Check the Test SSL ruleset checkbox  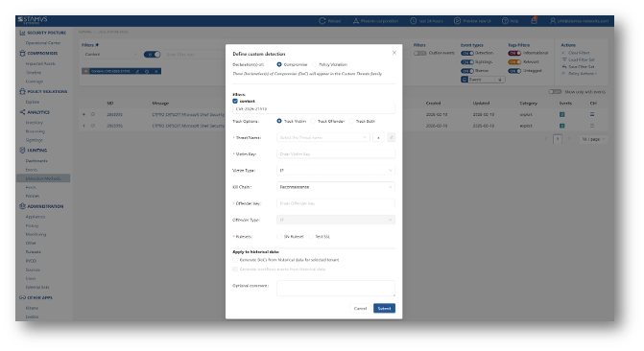coord(311,237)
